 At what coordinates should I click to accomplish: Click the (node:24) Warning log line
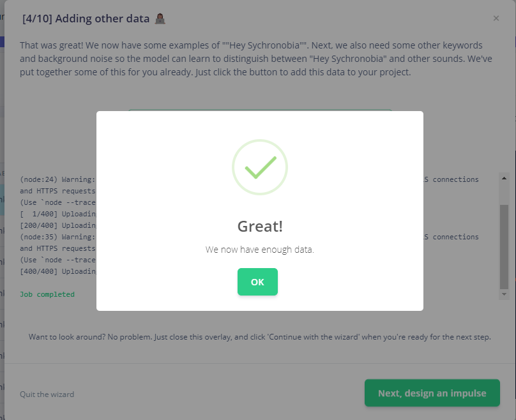(57, 179)
